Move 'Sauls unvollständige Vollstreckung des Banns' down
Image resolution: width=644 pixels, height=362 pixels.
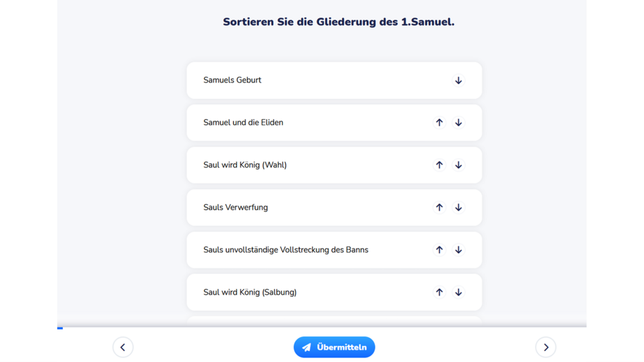458,250
